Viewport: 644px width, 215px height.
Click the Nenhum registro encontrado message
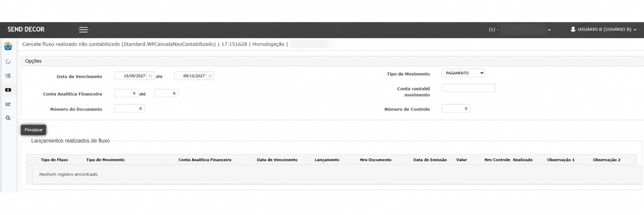[68, 174]
